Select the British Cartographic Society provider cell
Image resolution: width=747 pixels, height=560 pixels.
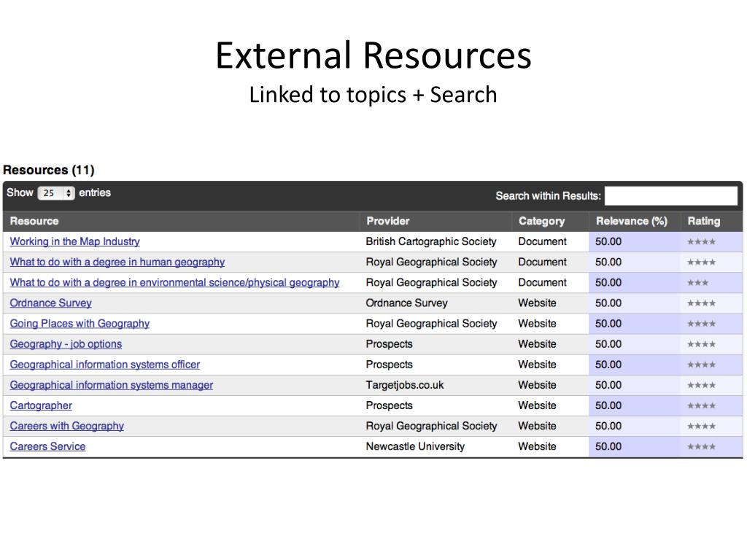(x=431, y=241)
